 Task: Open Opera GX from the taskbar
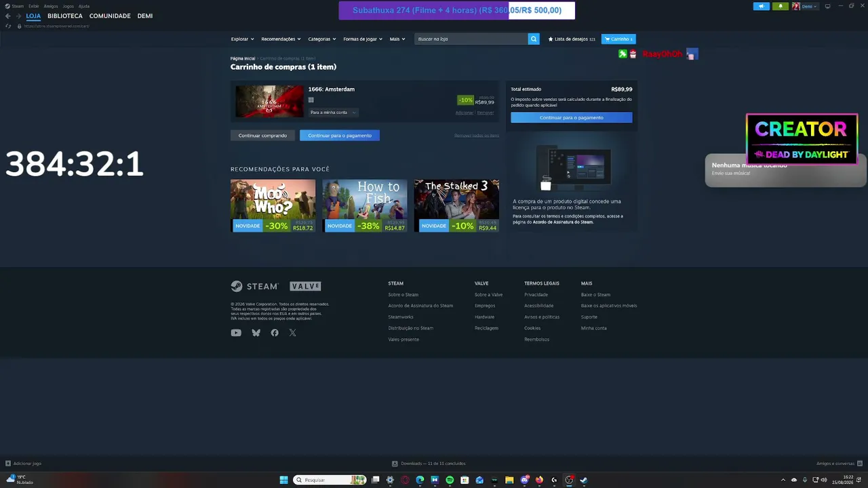point(405,480)
